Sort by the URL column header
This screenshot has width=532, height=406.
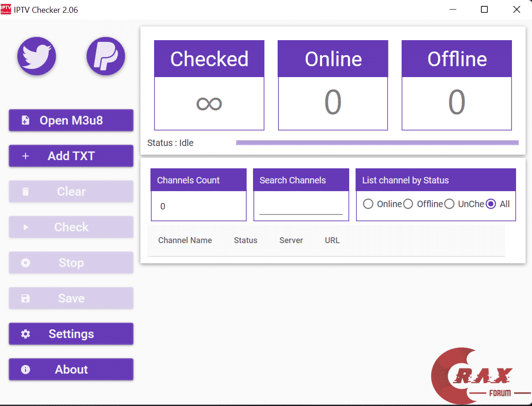(332, 240)
